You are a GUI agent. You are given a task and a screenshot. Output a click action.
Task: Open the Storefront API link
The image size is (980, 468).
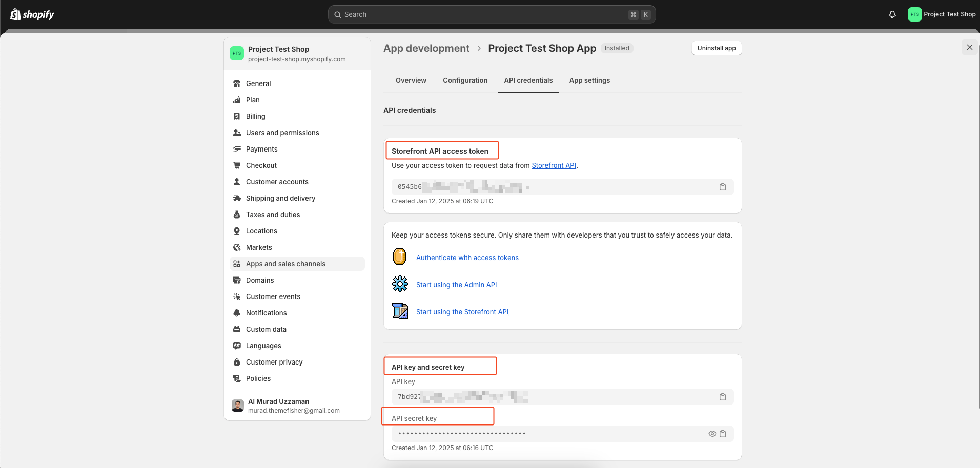(554, 165)
